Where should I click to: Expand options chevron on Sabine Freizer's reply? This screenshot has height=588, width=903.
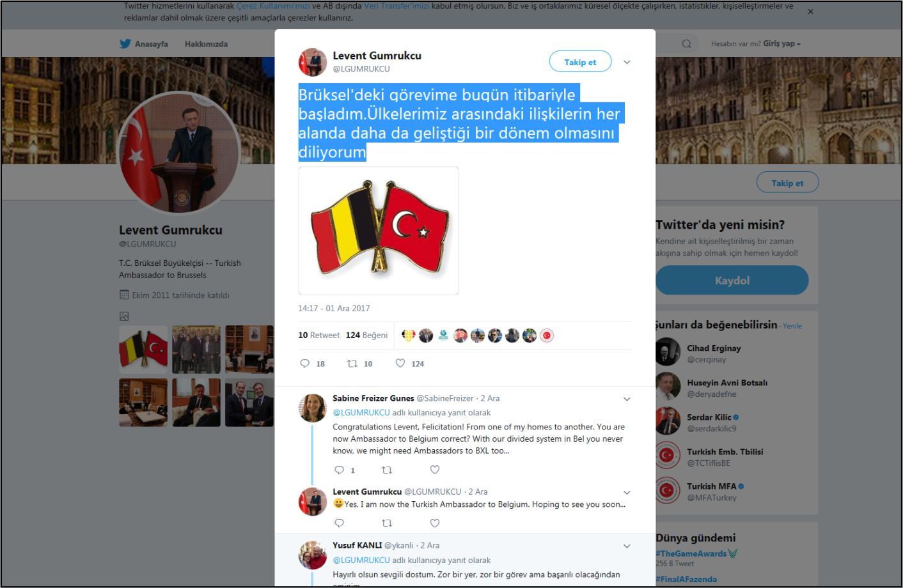point(627,399)
